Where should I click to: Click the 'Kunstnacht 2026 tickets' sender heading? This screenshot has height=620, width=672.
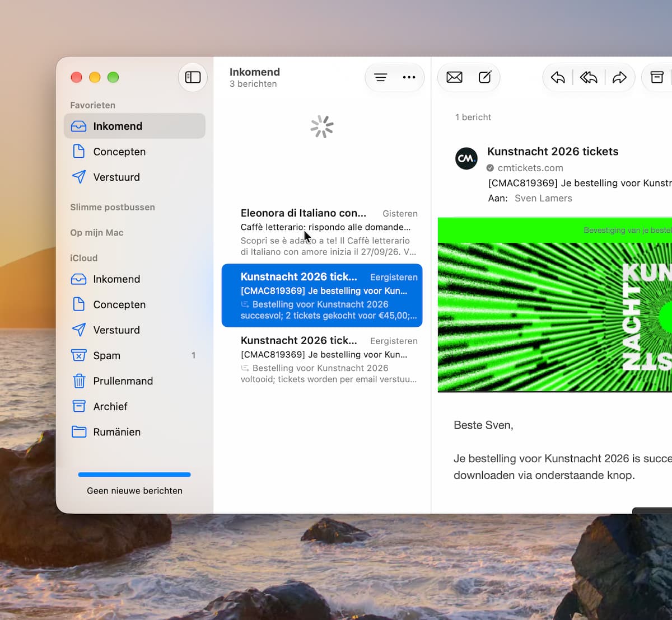[x=553, y=151]
